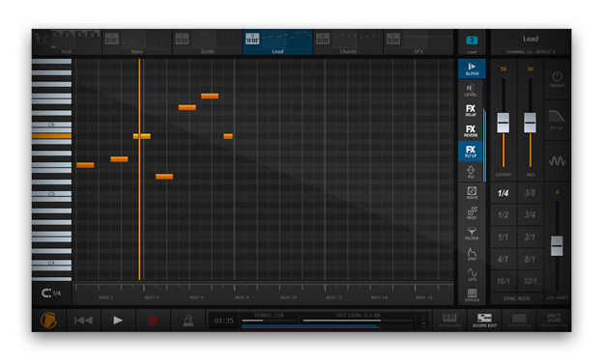Open the FX Reverb effect
The width and height of the screenshot is (604, 364).
[471, 130]
